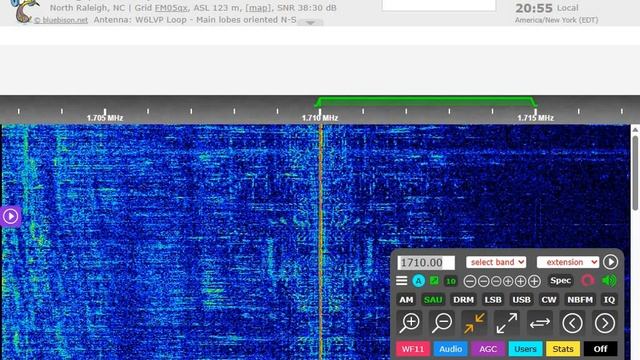Select IQ mode
640x360 pixels.
[609, 300]
